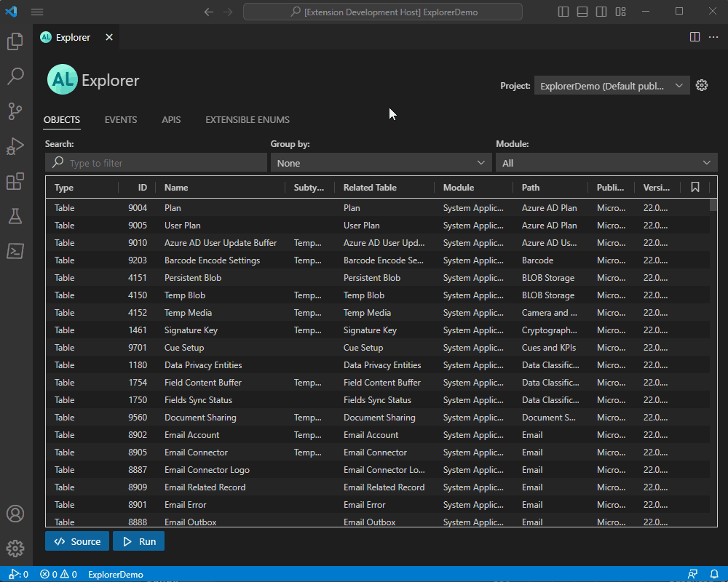Viewport: 728px width, 582px height.
Task: Click the remote debug icon in status bar
Action: 19,575
